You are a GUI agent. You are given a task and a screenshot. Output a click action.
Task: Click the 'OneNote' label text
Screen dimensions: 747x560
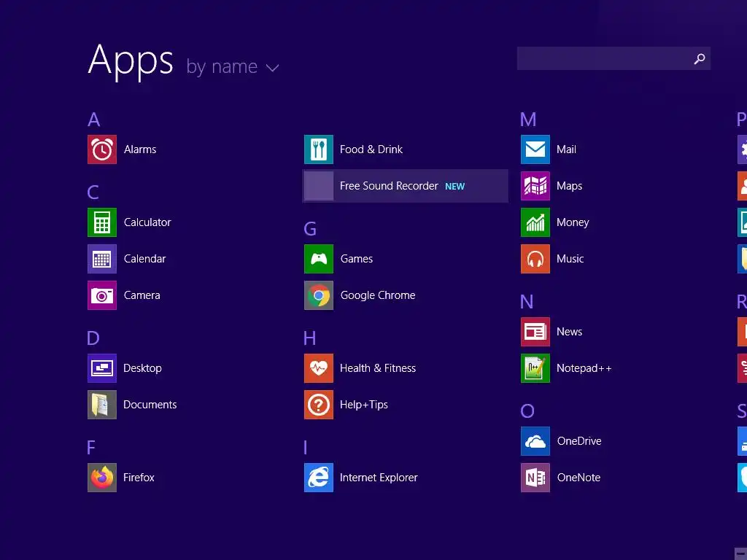click(578, 478)
